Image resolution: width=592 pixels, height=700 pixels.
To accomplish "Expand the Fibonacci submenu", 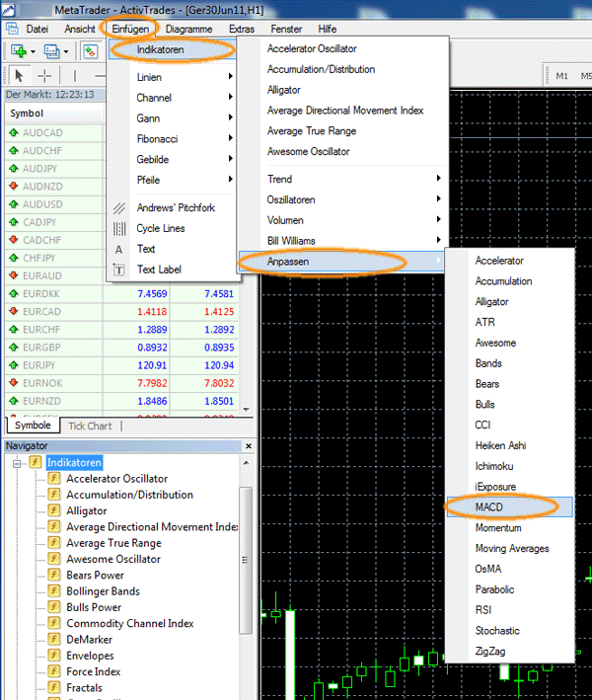I will tap(173, 138).
